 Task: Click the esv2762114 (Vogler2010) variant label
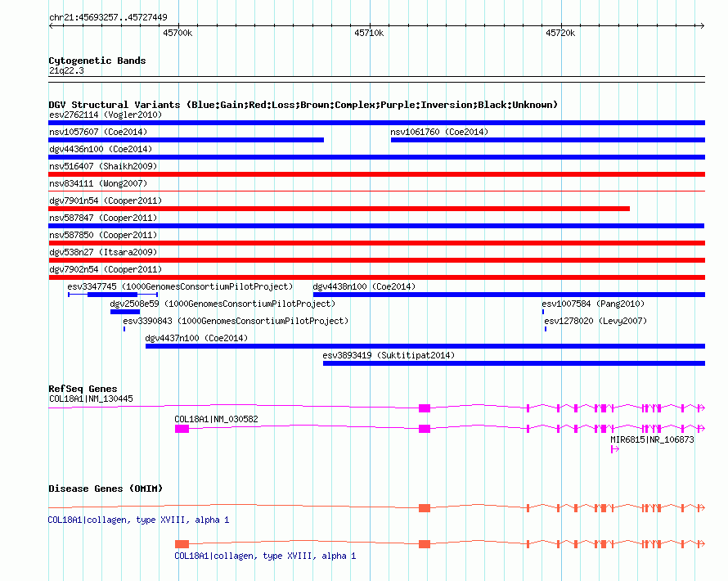coord(106,115)
